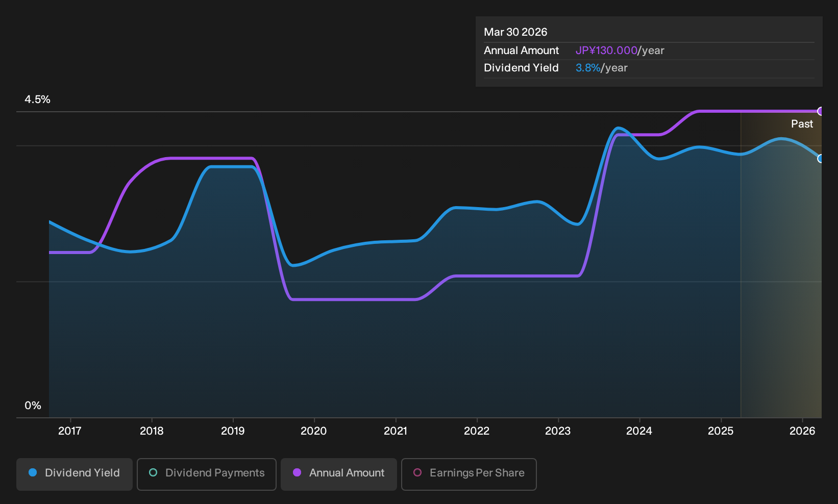Image resolution: width=838 pixels, height=504 pixels.
Task: Click the blue endpoint marker on chart
Action: click(821, 159)
